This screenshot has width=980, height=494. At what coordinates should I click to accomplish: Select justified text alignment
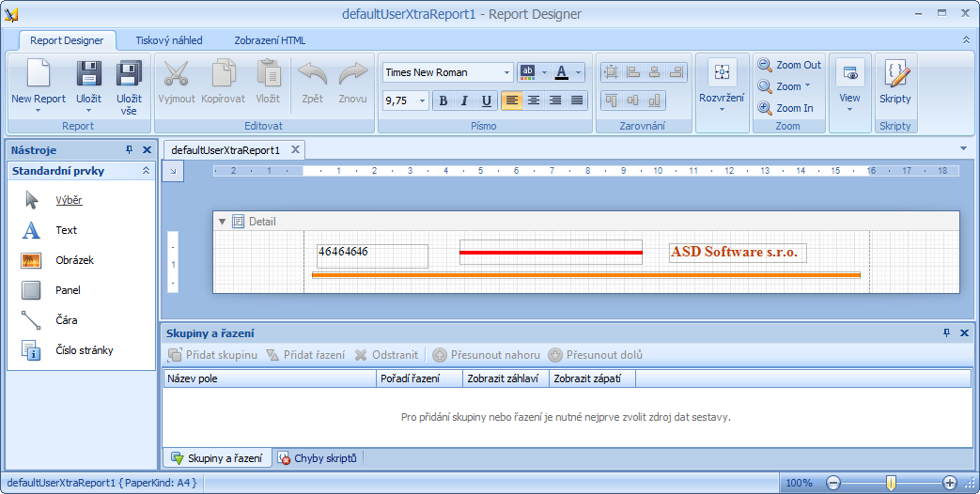point(577,100)
